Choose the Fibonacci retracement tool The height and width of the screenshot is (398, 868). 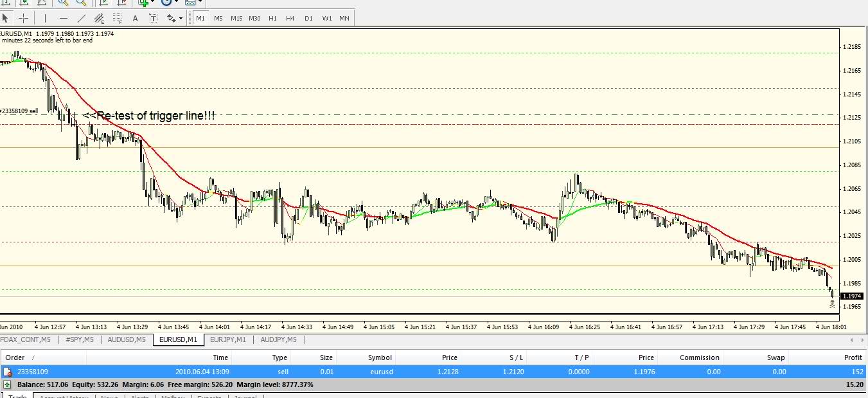click(117, 18)
